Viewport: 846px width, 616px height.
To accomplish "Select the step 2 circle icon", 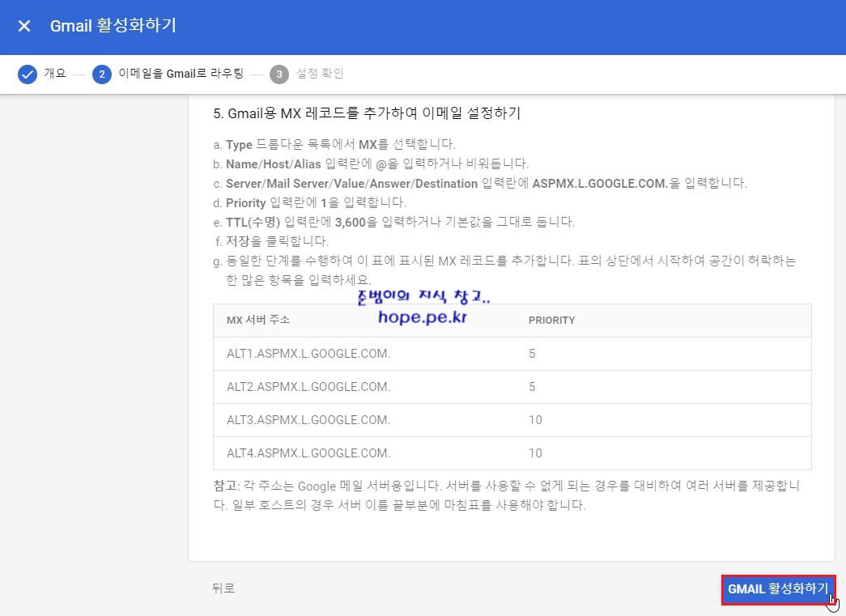I will (102, 74).
